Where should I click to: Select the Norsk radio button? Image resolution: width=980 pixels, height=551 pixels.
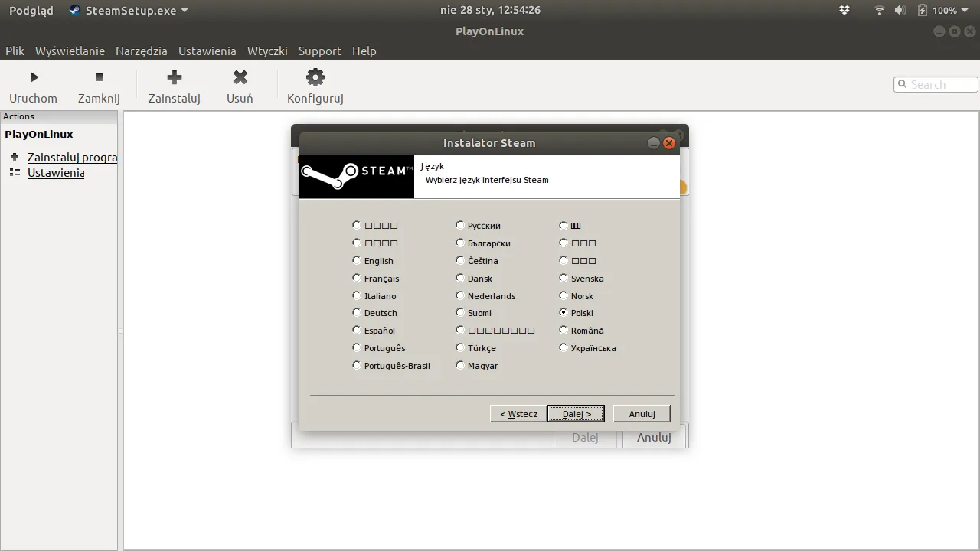point(563,295)
